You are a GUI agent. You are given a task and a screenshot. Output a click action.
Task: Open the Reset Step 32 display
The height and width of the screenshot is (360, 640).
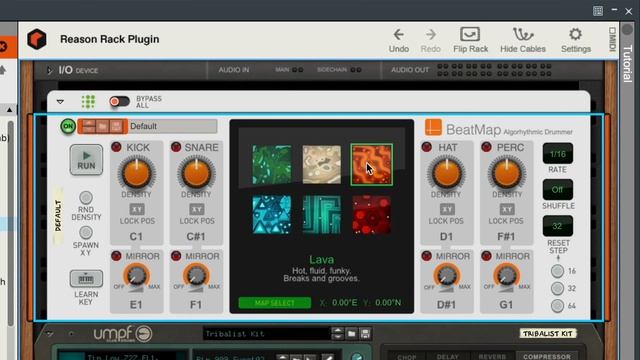point(558,226)
